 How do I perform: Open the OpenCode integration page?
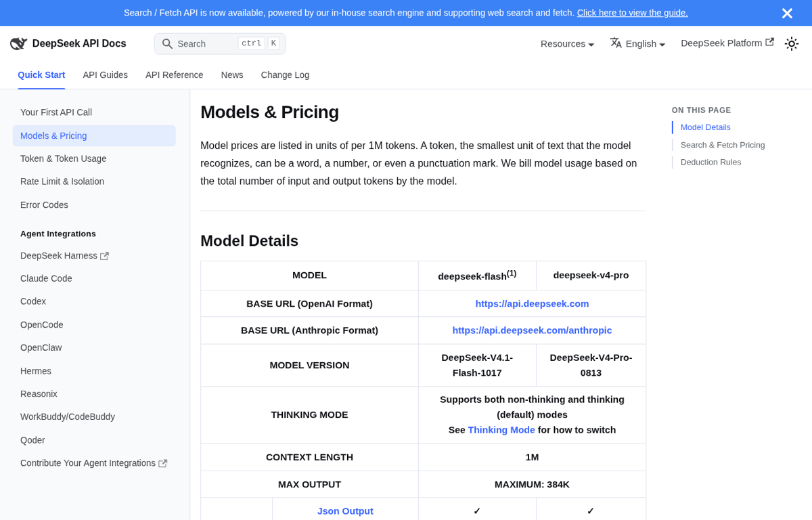coord(94,324)
